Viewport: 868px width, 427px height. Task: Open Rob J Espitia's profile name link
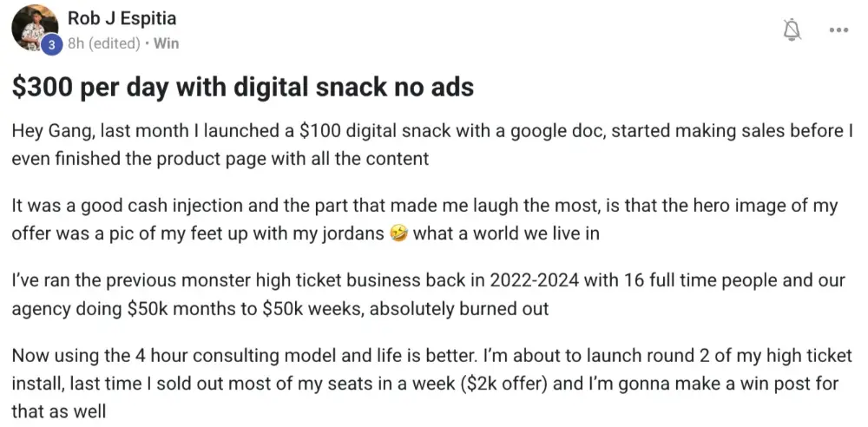click(x=121, y=18)
